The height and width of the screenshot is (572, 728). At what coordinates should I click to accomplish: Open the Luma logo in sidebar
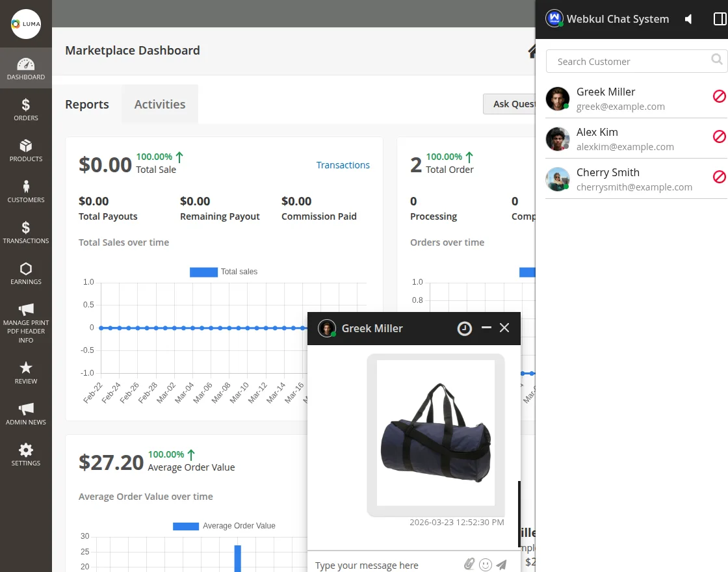pyautogui.click(x=26, y=23)
